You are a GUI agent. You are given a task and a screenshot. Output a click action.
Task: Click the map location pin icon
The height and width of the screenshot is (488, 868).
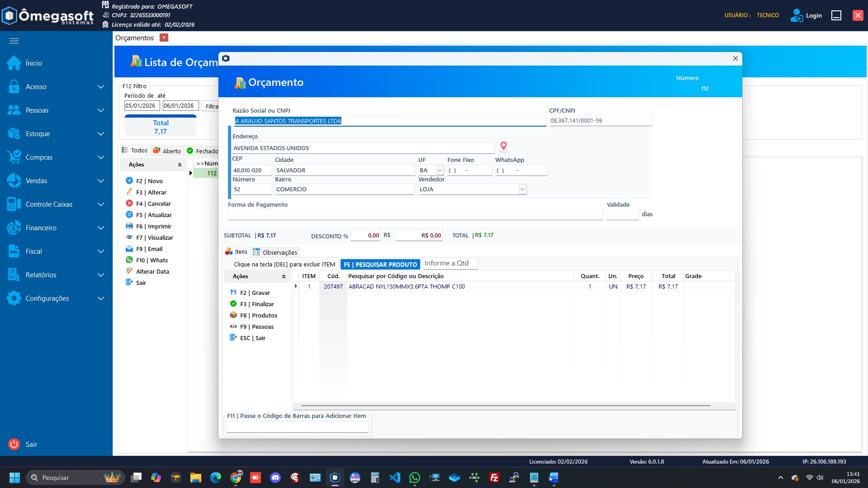(x=503, y=147)
